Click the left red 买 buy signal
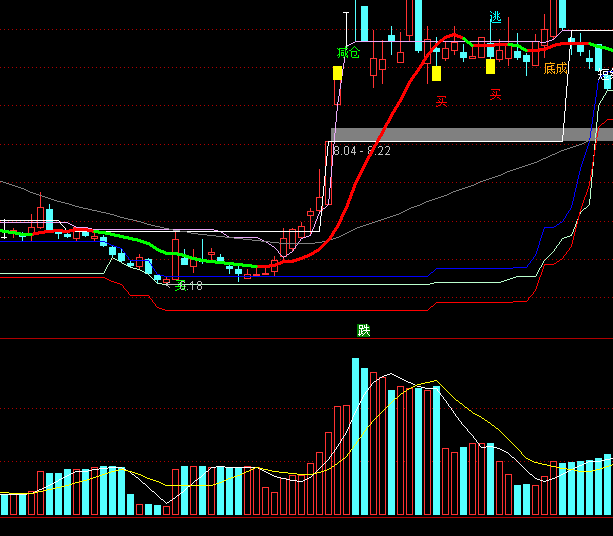613x536 pixels. pyautogui.click(x=441, y=101)
